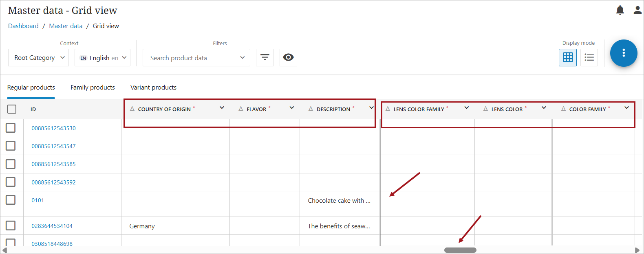Expand the Country of Origin column menu
The width and height of the screenshot is (644, 254).
coord(222,108)
